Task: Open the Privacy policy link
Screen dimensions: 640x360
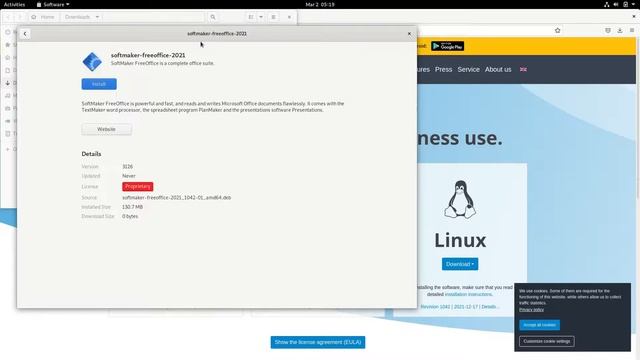Action: tap(531, 310)
